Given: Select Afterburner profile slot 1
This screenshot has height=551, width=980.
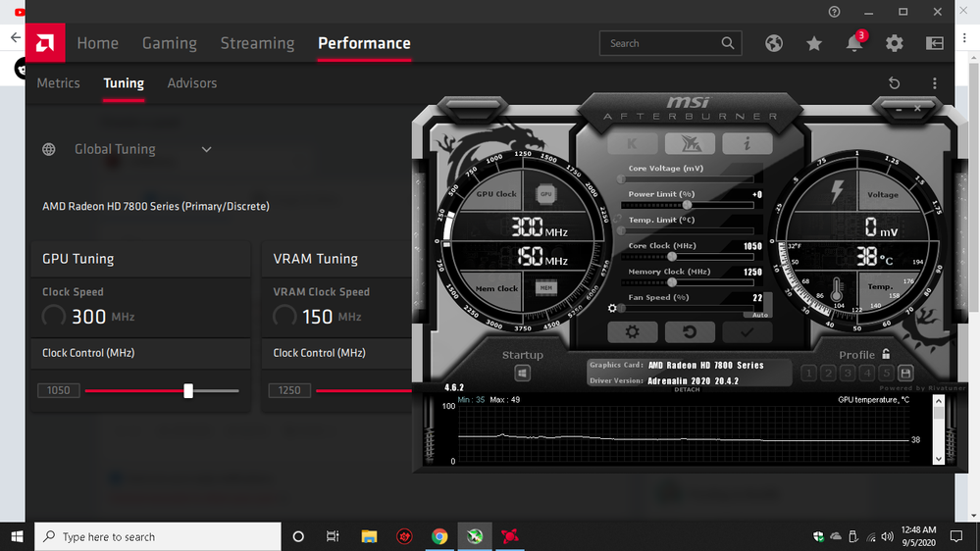Looking at the screenshot, I should [808, 374].
